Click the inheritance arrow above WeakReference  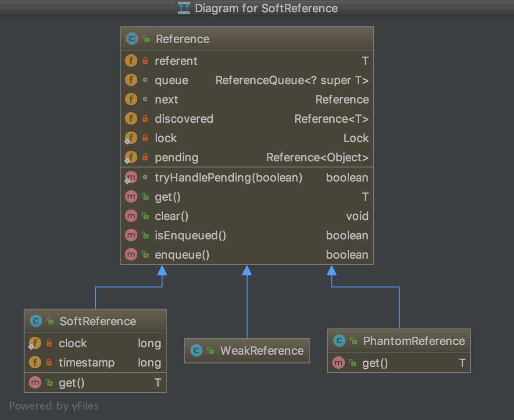[247, 271]
